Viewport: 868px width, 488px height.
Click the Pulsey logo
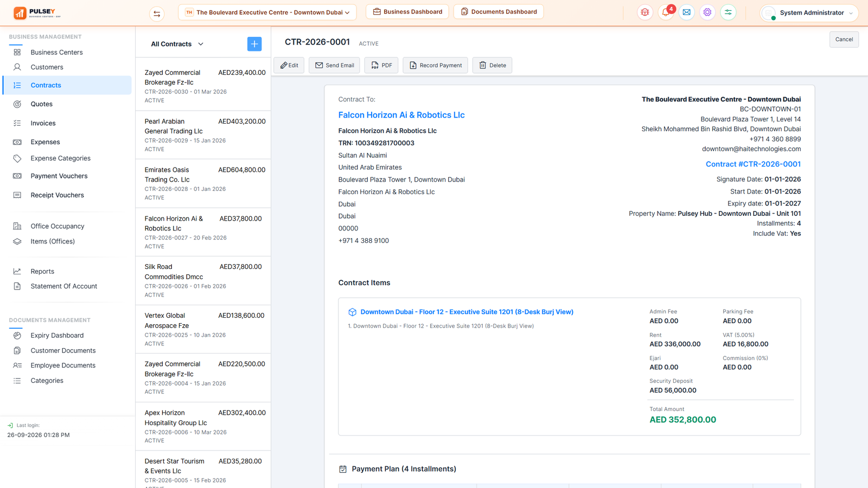click(37, 13)
